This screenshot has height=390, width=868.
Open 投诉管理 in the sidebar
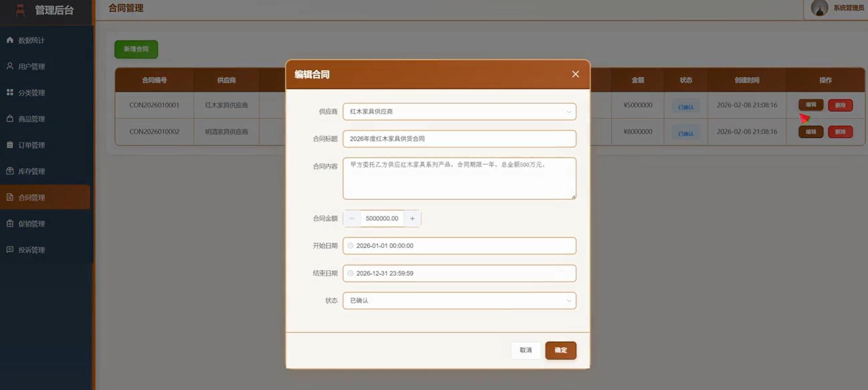45,250
